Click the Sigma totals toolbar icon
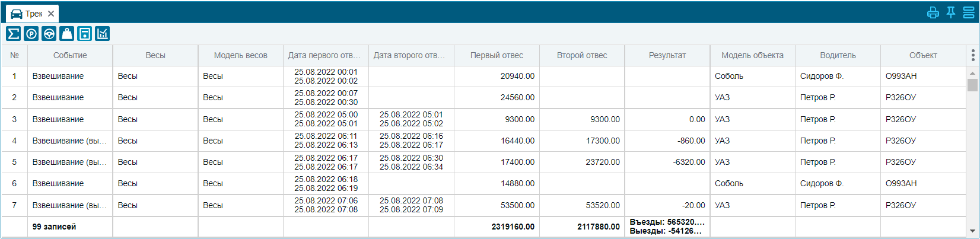This screenshot has width=980, height=239. point(14,34)
